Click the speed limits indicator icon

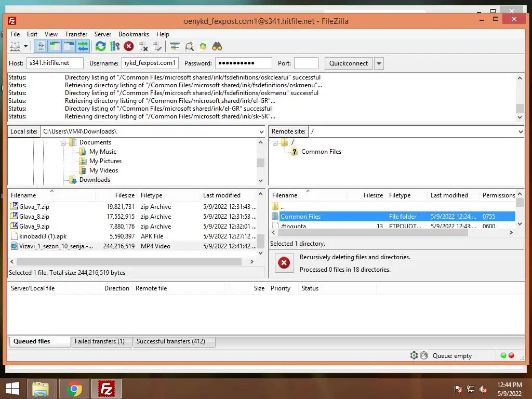[x=424, y=355]
